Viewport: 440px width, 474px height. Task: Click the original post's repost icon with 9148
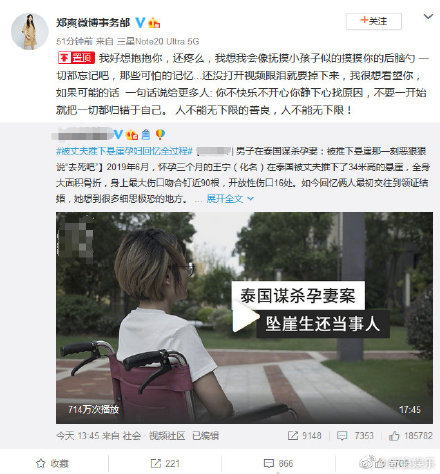[x=304, y=436]
